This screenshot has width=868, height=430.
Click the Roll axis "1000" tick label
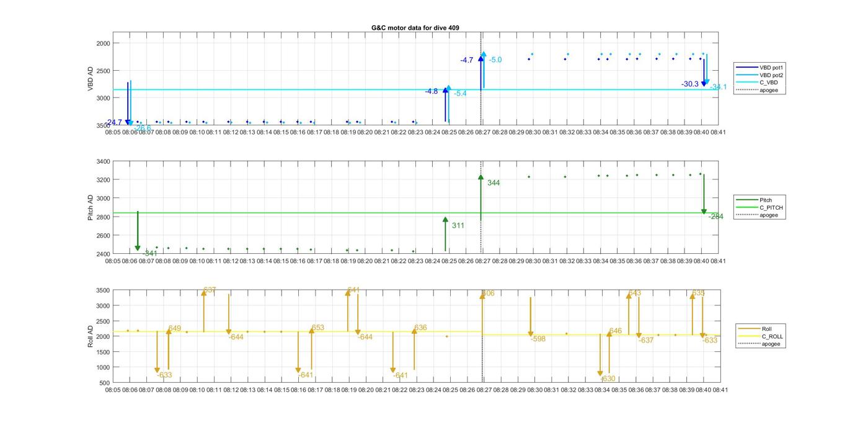102,367
